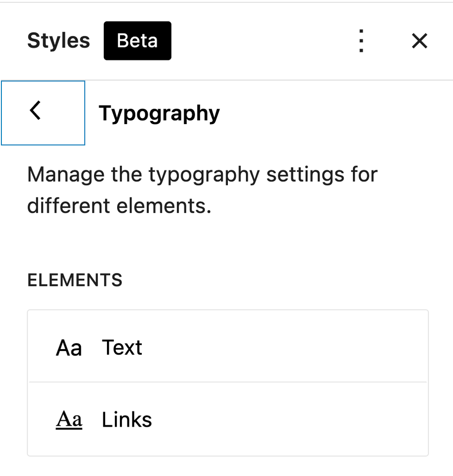Click the Beta badge
The image size is (453, 476).
[x=137, y=41]
